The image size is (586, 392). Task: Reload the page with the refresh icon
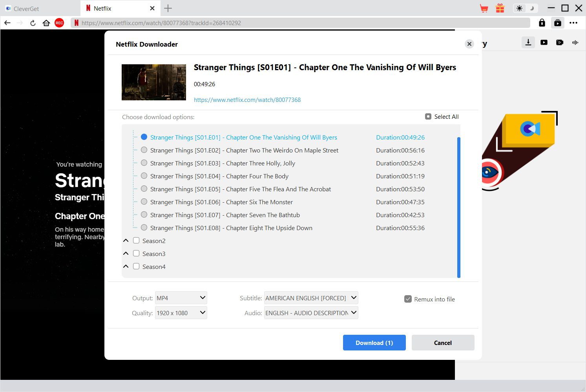pos(33,23)
